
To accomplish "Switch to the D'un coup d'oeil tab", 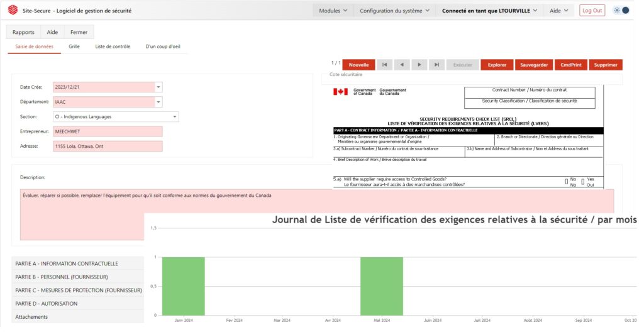I will (163, 47).
